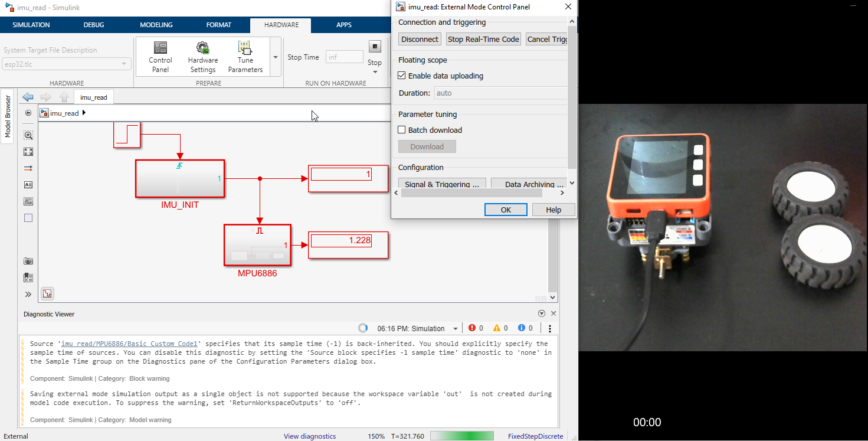Navigate back in the model canvas
The height and width of the screenshot is (441, 868).
pos(28,97)
